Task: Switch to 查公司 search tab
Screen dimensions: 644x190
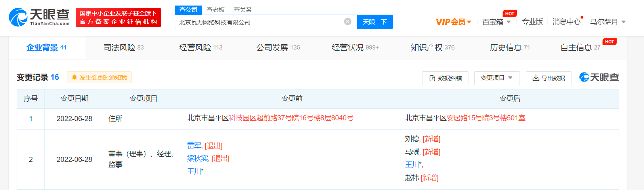Action: [188, 10]
